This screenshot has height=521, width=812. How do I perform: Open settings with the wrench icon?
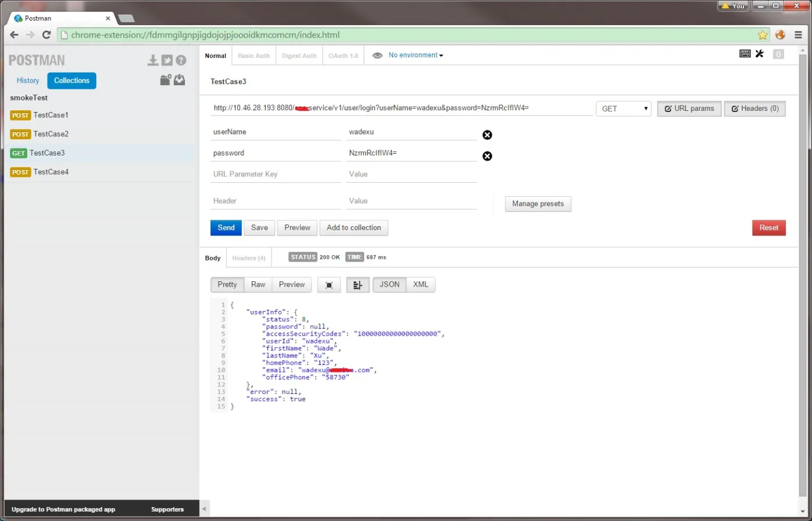pos(760,54)
